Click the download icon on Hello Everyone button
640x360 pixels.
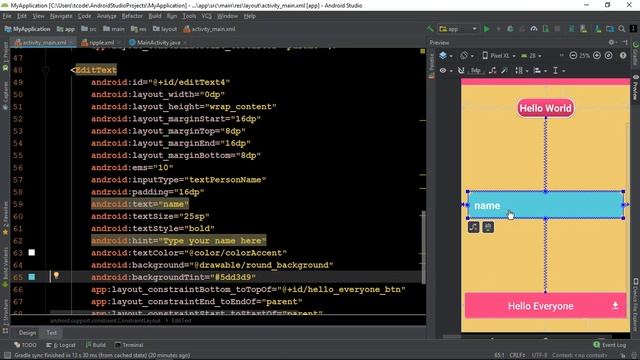point(615,305)
